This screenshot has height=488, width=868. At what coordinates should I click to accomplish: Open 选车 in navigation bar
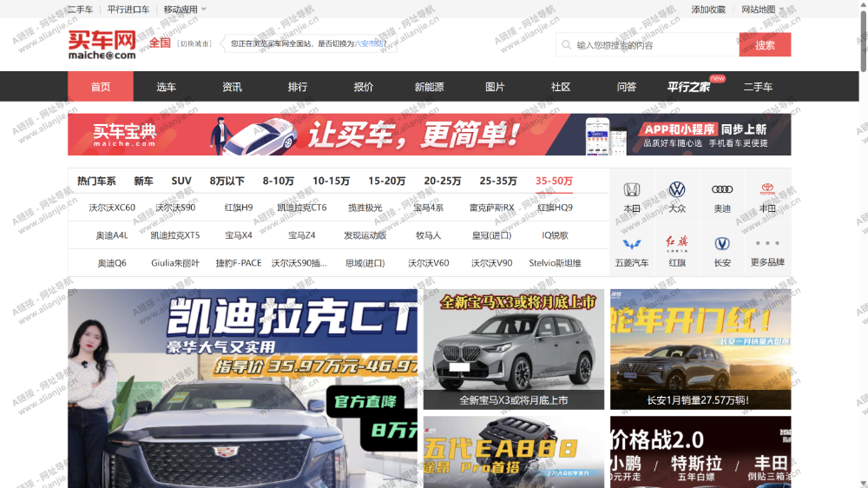166,87
